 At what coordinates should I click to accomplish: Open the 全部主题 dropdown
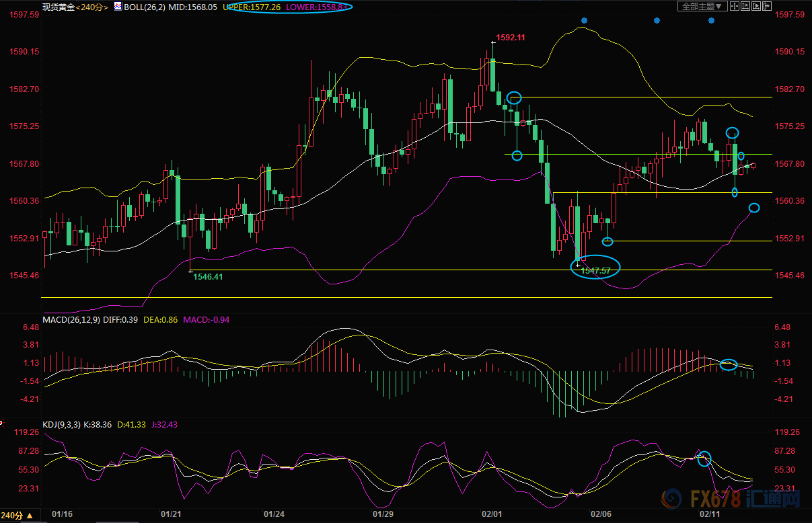tap(703, 6)
